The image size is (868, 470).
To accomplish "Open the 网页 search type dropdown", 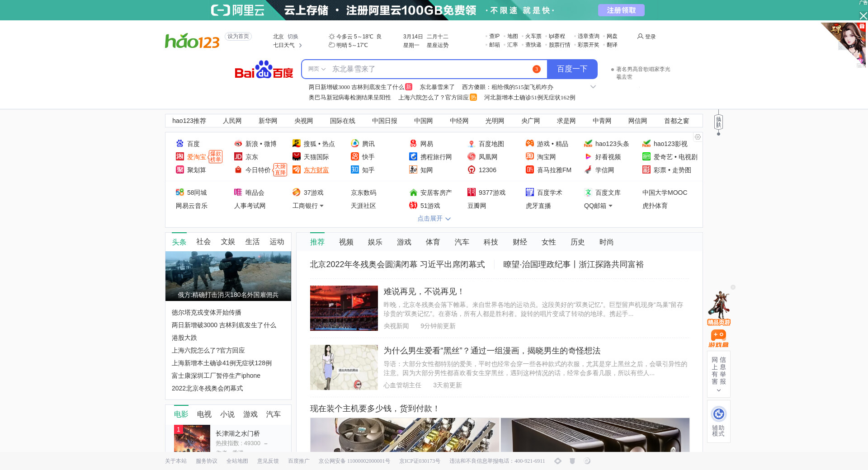I will (316, 69).
